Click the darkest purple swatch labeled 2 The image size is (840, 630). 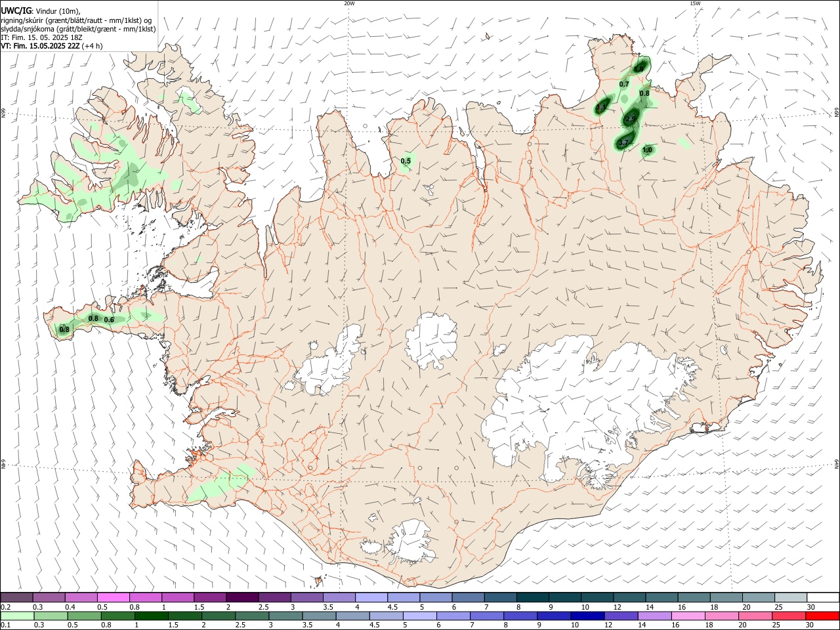(241, 598)
